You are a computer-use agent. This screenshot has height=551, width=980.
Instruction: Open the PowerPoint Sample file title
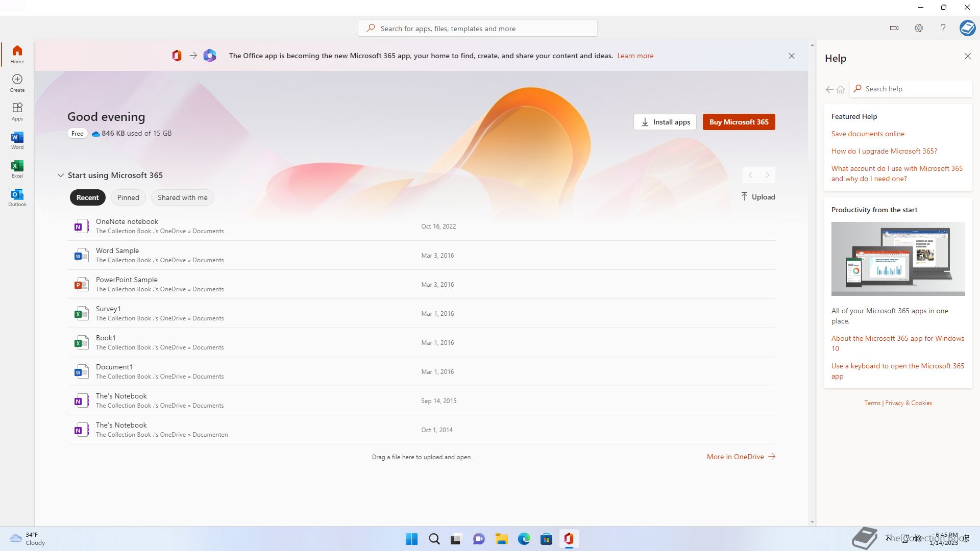(127, 280)
